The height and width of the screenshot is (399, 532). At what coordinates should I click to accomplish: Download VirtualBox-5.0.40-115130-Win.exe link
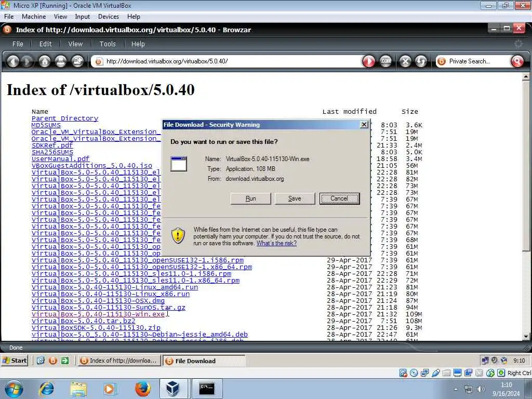click(x=98, y=314)
